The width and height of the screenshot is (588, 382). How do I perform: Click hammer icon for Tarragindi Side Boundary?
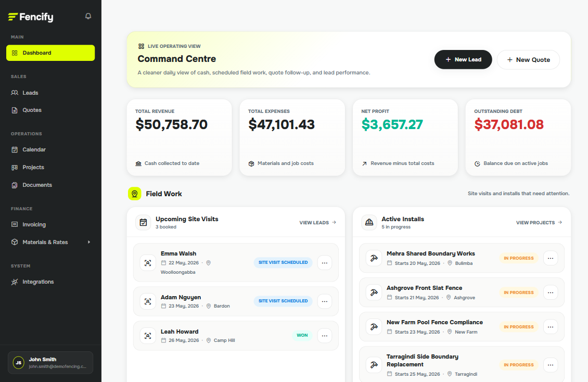[374, 365]
